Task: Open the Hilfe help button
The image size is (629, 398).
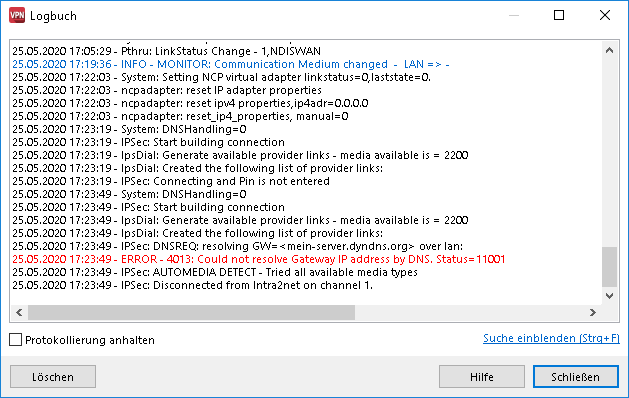Action: coord(482,377)
